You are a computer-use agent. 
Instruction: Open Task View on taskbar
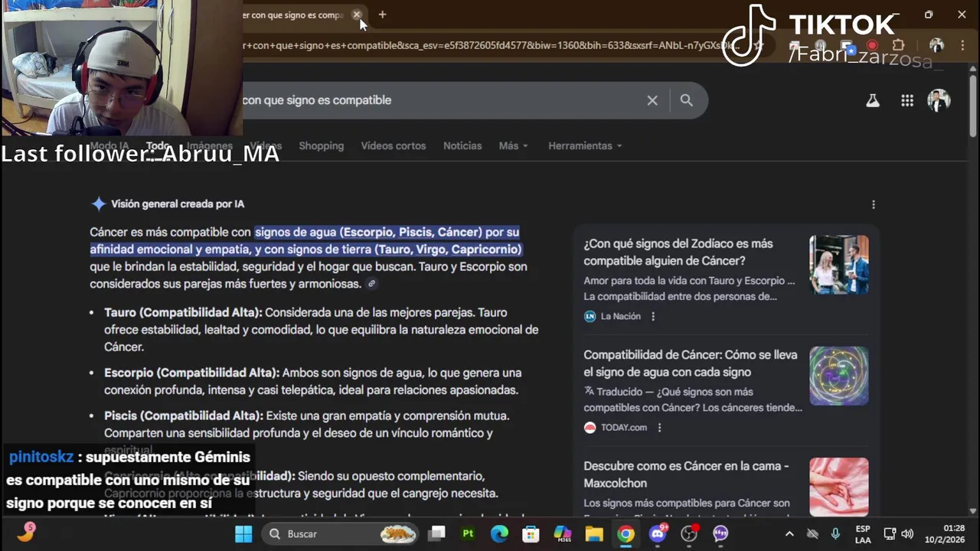[x=436, y=533]
